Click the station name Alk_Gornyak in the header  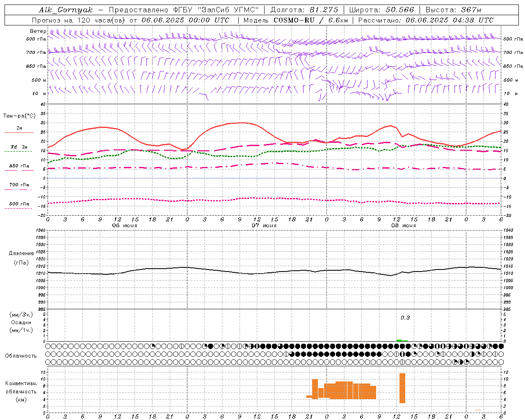pos(66,10)
